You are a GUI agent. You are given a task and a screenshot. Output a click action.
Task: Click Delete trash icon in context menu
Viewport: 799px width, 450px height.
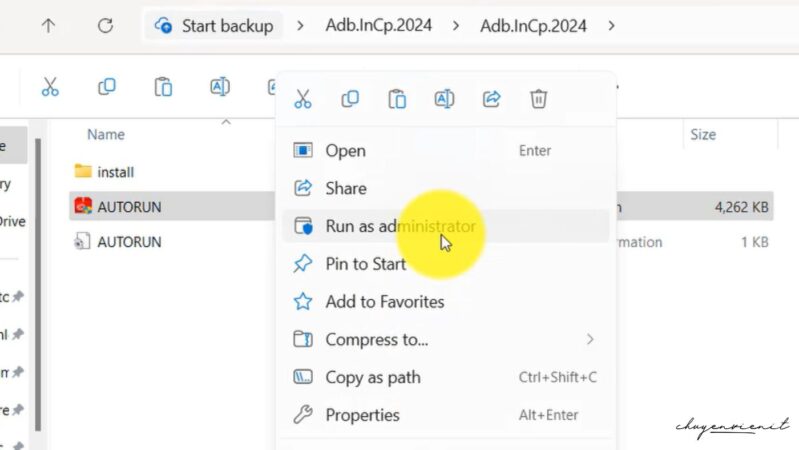[x=539, y=99]
